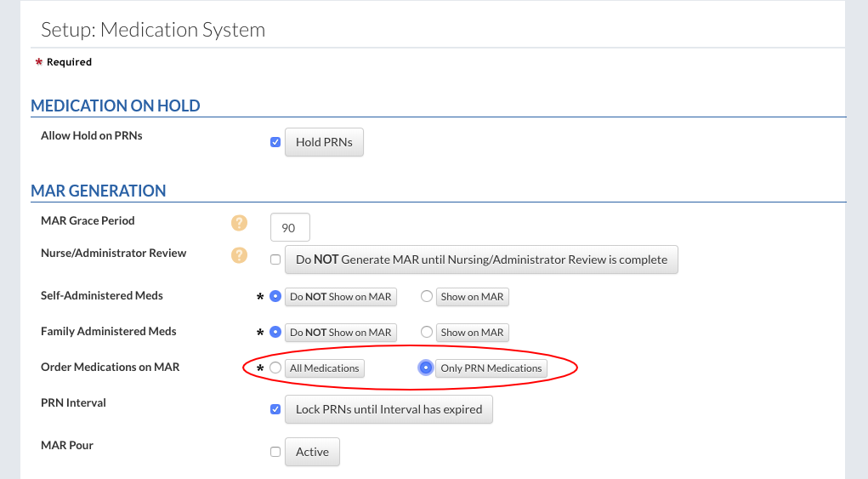This screenshot has width=868, height=479.
Task: Click the All Medications label button
Action: pos(325,368)
